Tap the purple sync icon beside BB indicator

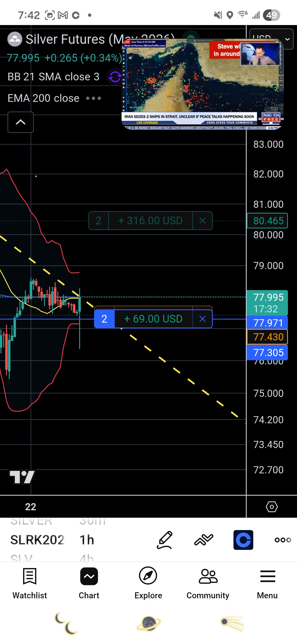[x=115, y=77]
